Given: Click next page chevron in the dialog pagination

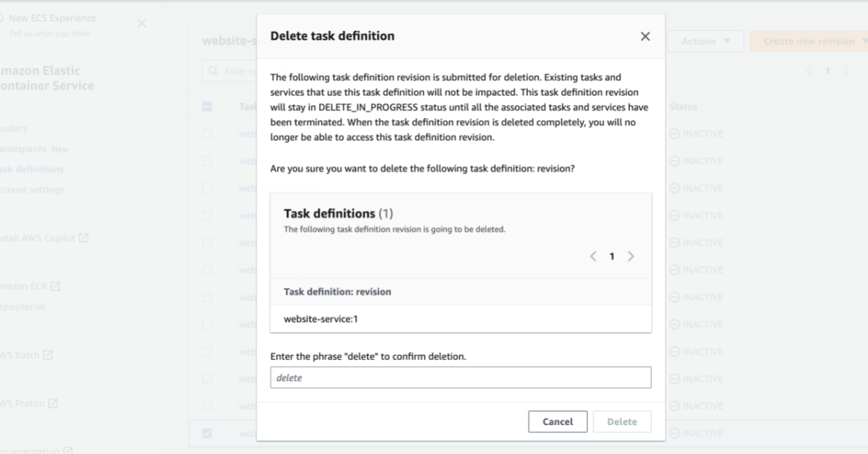Looking at the screenshot, I should 630,256.
